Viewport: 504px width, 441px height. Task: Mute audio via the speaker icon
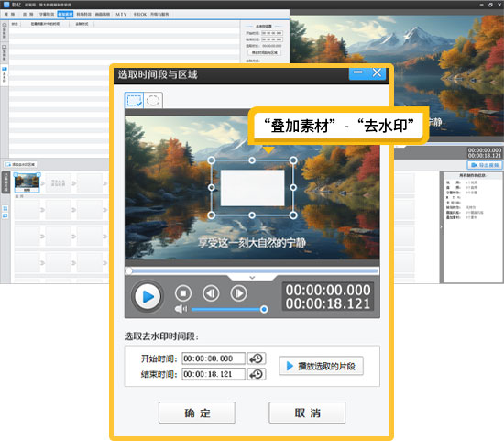[181, 310]
